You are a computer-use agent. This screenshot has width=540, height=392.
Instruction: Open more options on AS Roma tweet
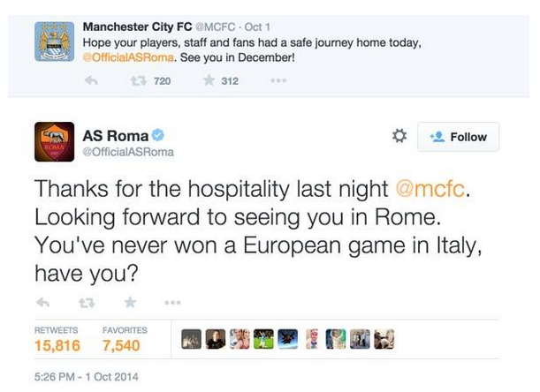click(172, 302)
